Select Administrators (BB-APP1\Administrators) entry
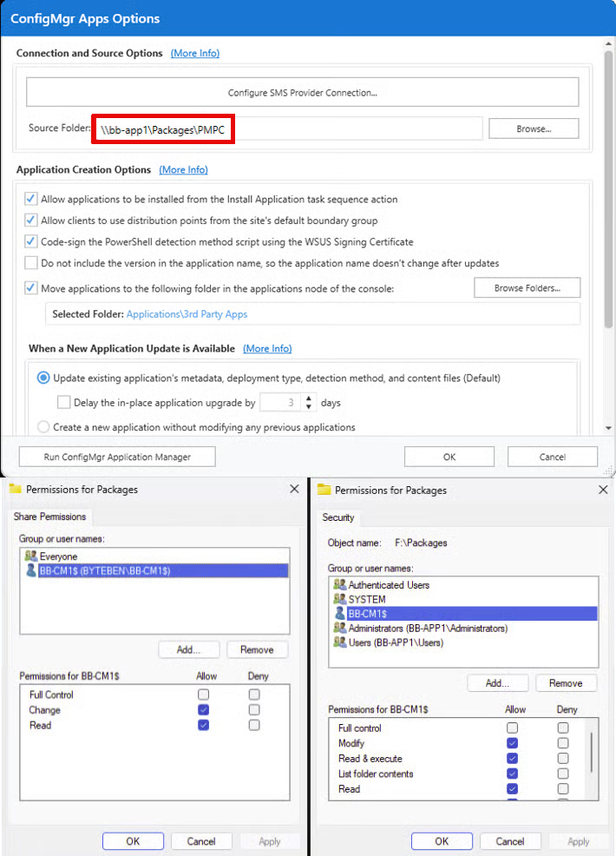The width and height of the screenshot is (616, 856). [x=465, y=628]
